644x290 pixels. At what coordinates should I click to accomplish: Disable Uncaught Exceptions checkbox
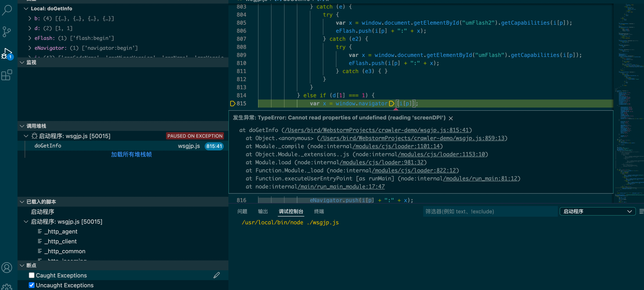32,285
